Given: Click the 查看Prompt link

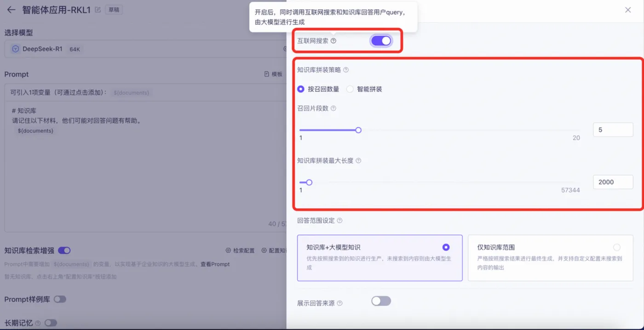Looking at the screenshot, I should tap(215, 264).
